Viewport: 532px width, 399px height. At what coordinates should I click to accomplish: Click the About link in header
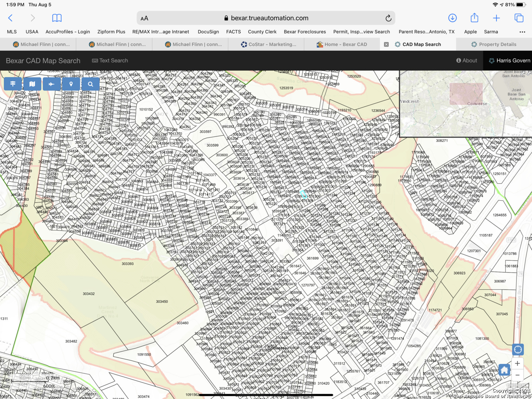(467, 61)
